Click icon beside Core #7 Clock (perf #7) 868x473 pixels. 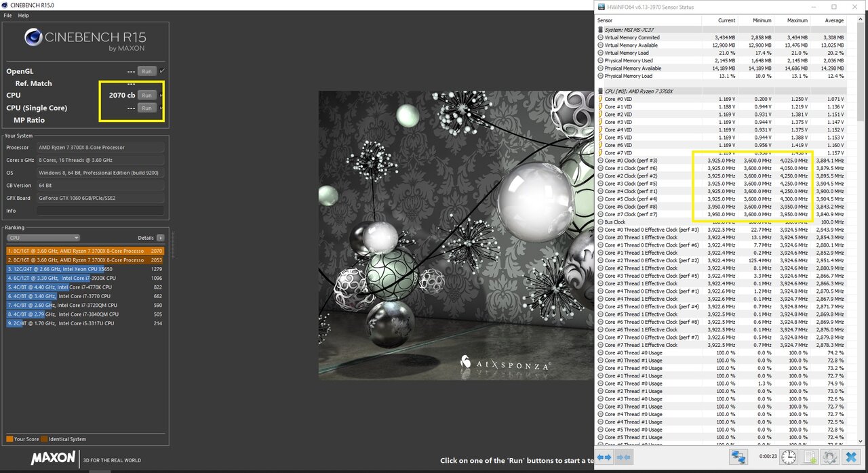click(600, 214)
